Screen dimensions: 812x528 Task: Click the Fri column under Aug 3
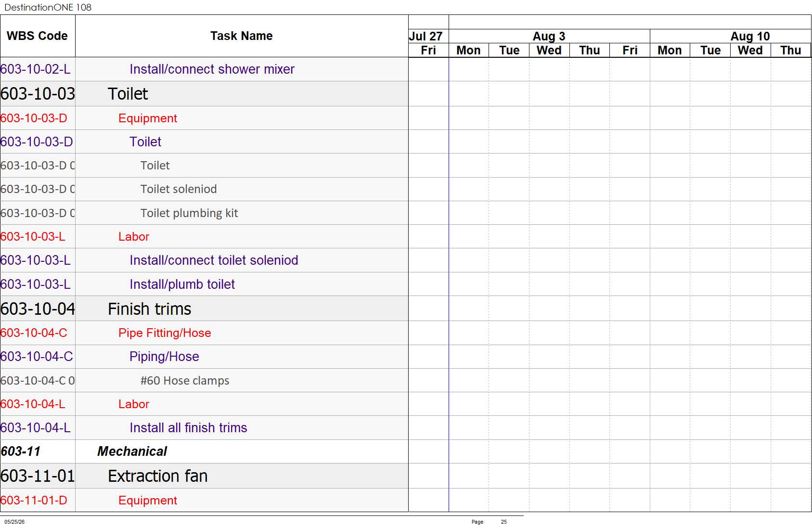click(630, 51)
